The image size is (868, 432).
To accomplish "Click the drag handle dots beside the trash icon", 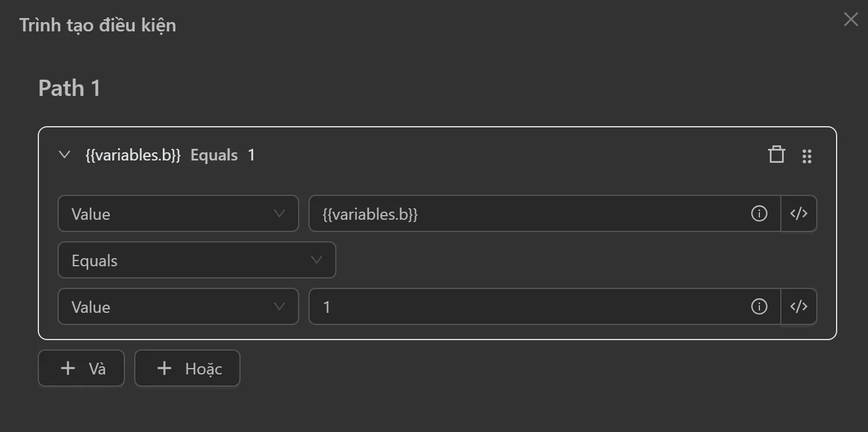I will [x=806, y=155].
